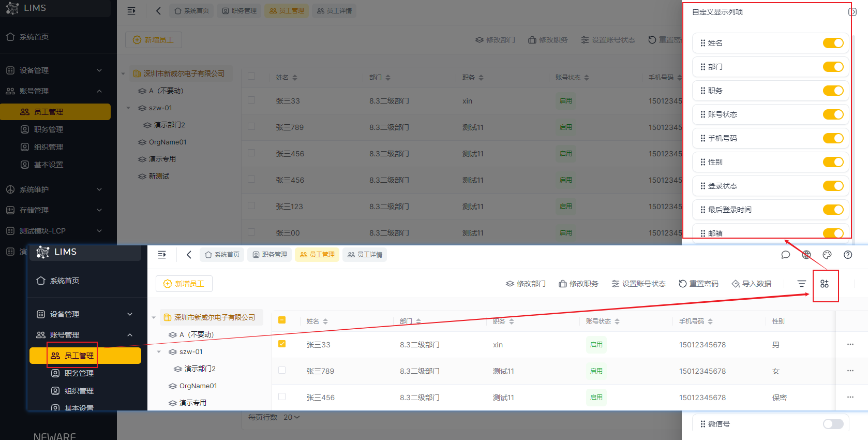The height and width of the screenshot is (440, 868).
Task: Click 启用 status tag in inset 张三33 row
Action: coord(596,345)
